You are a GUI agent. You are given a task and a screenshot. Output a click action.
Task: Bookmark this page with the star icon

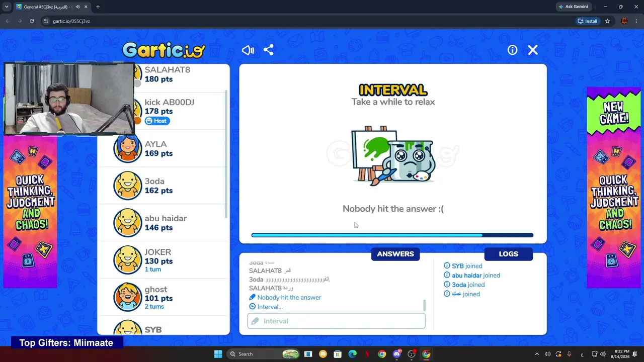tap(607, 21)
